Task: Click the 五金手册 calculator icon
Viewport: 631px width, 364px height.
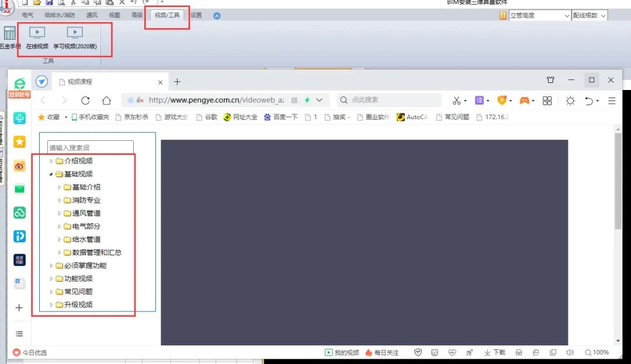Action: tap(9, 33)
